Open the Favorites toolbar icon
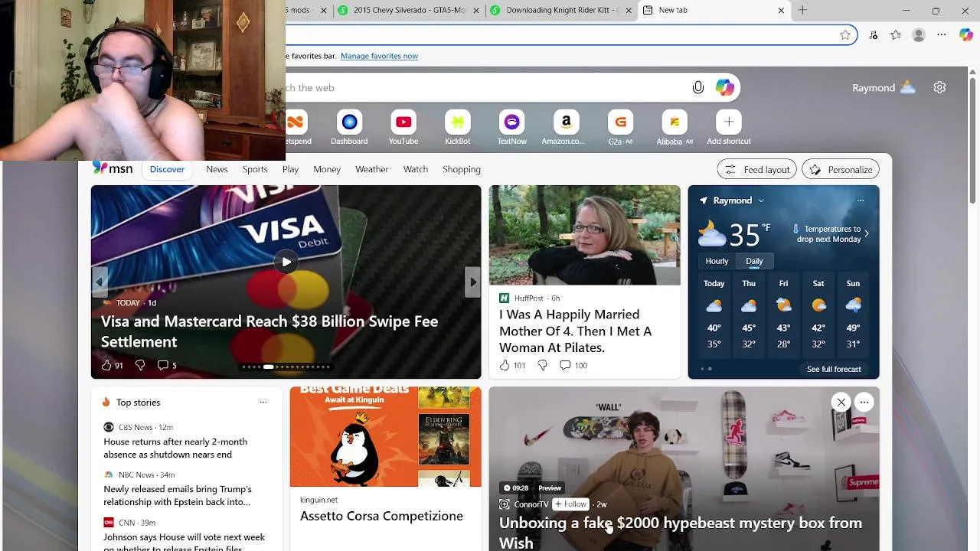Image resolution: width=980 pixels, height=551 pixels. 896,34
